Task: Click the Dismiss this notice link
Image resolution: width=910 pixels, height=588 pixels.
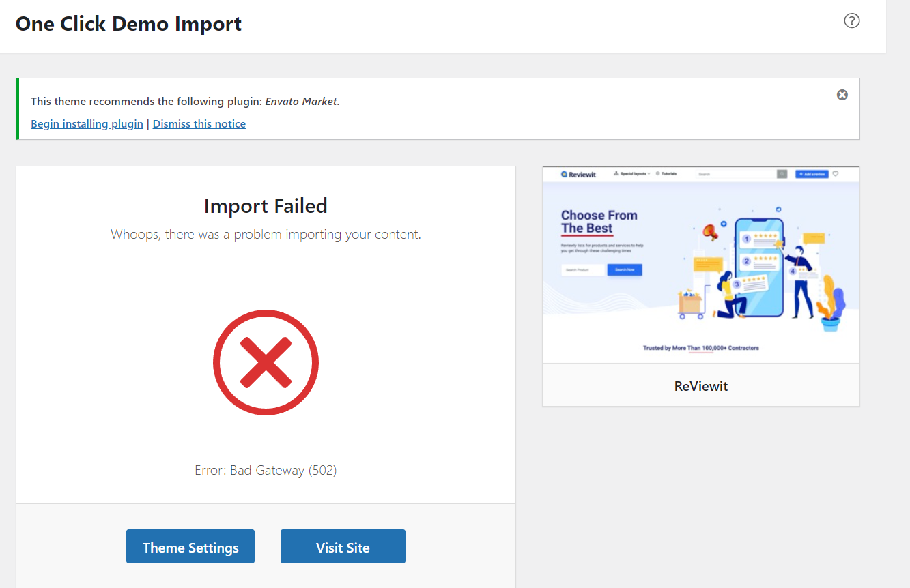Action: tap(199, 123)
